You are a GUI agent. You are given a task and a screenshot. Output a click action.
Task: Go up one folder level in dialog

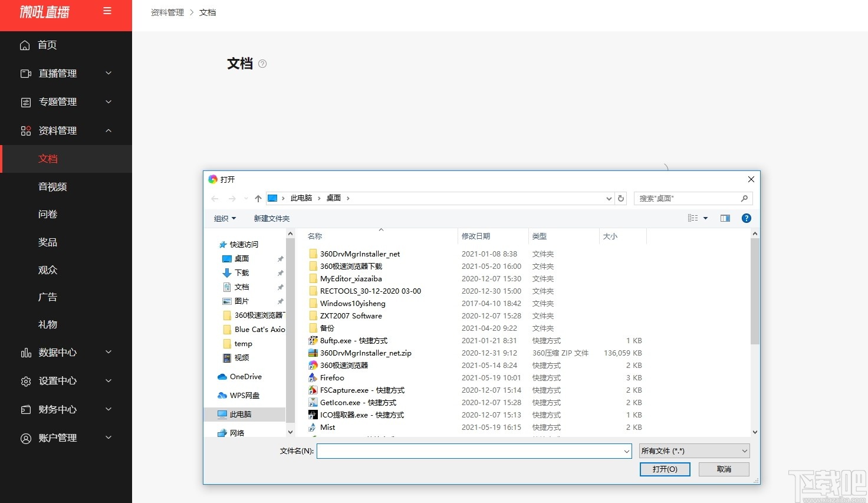(258, 198)
